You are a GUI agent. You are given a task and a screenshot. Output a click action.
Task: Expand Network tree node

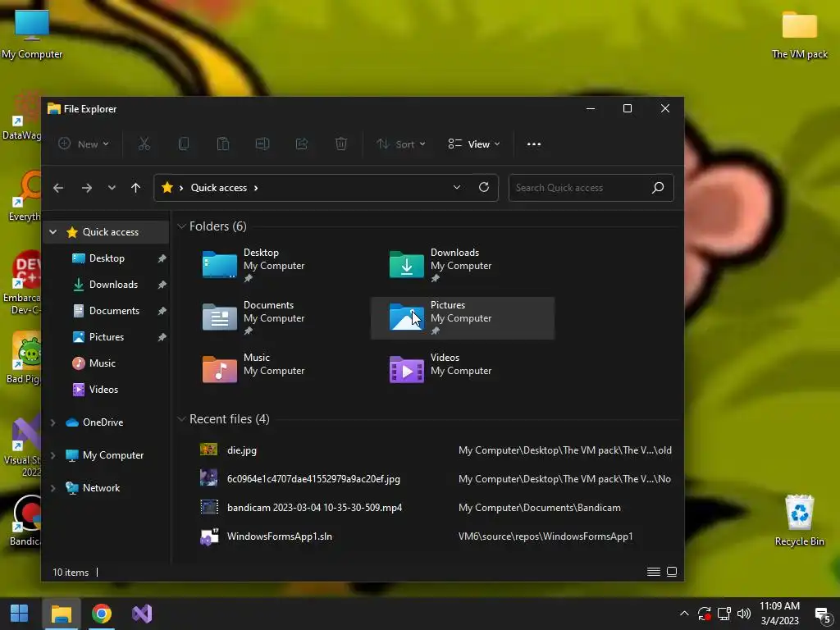53,488
